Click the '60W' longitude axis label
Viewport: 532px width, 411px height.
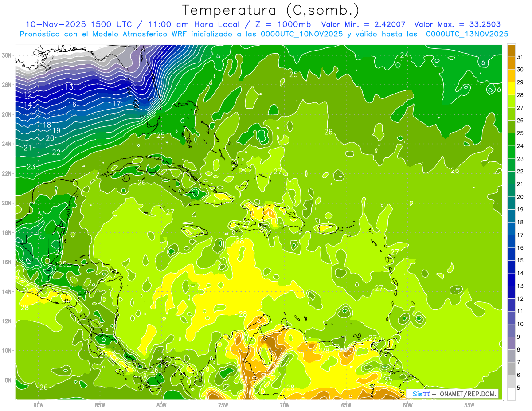coord(408,405)
